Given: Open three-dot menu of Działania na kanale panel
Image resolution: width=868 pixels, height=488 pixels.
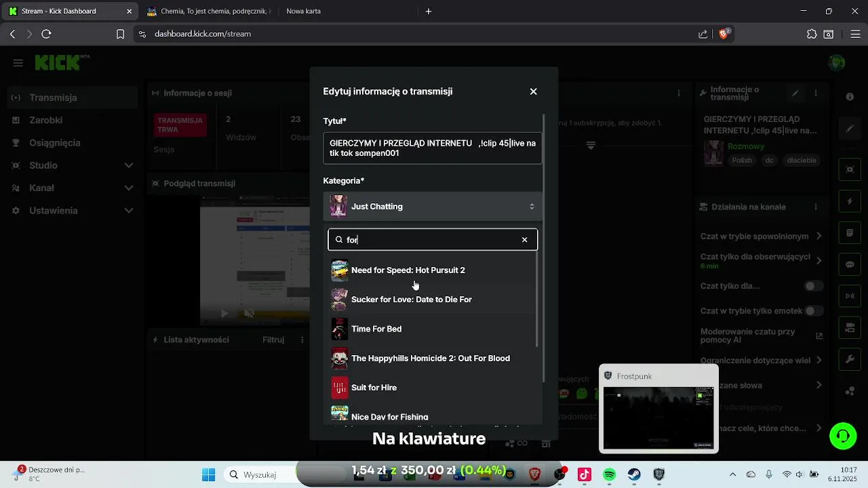Looking at the screenshot, I should coord(816,207).
